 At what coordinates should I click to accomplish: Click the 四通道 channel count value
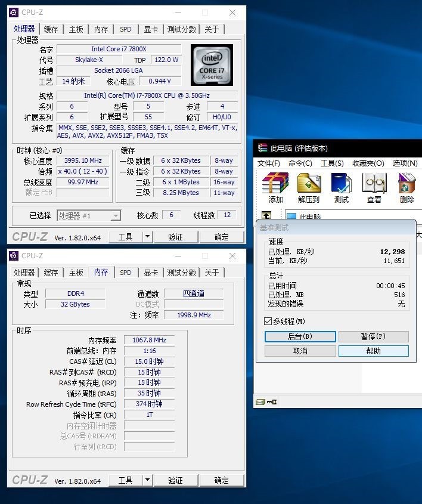coord(194,293)
